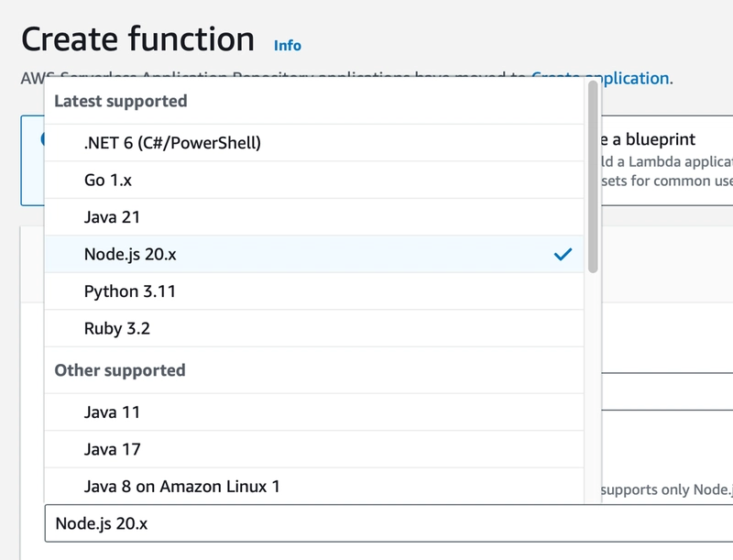Pick Java 11 under Other supported
This screenshot has width=733, height=560.
314,412
